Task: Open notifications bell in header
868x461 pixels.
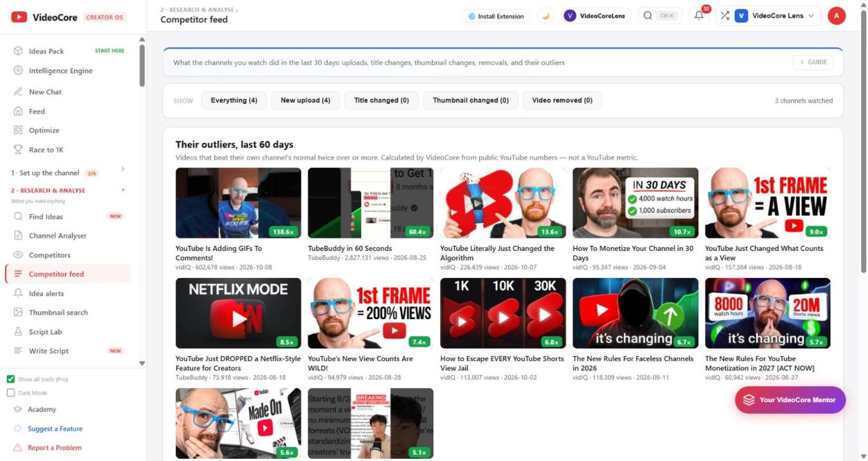Action: pyautogui.click(x=699, y=16)
